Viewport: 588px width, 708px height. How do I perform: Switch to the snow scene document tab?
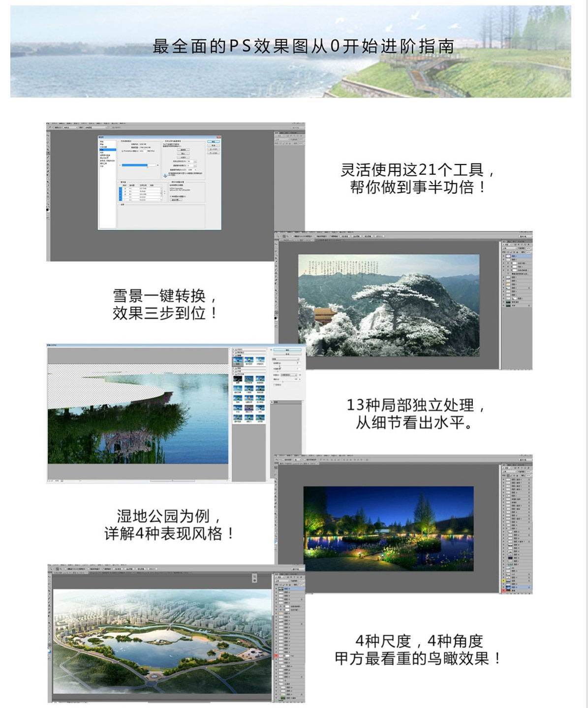tap(297, 240)
